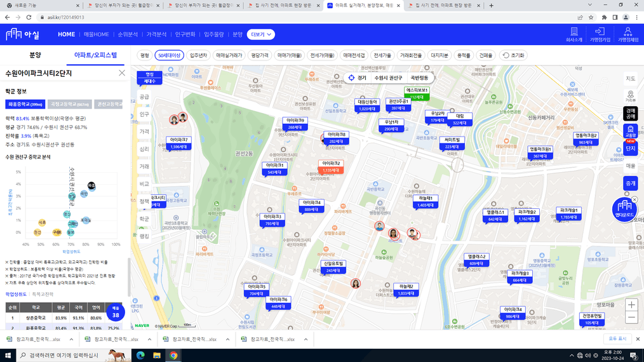Screen dimensions: 644x362
Task: Open the 공급 side map menu
Action: click(x=144, y=97)
